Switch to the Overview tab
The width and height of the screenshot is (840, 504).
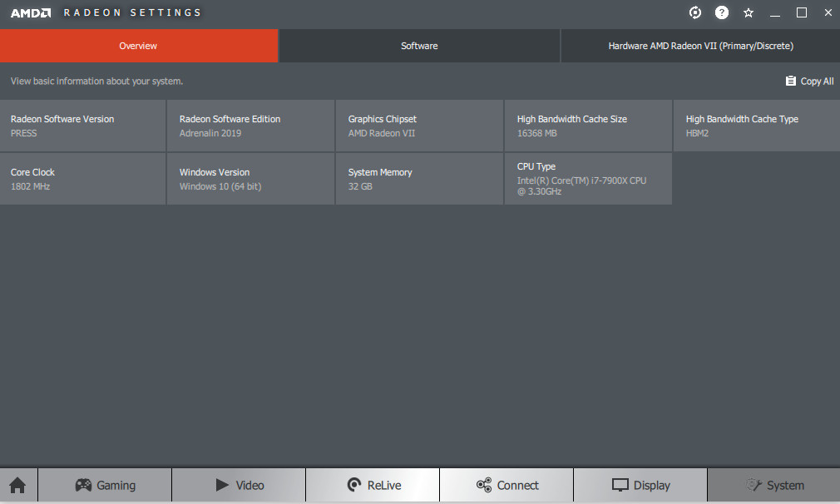pos(138,46)
